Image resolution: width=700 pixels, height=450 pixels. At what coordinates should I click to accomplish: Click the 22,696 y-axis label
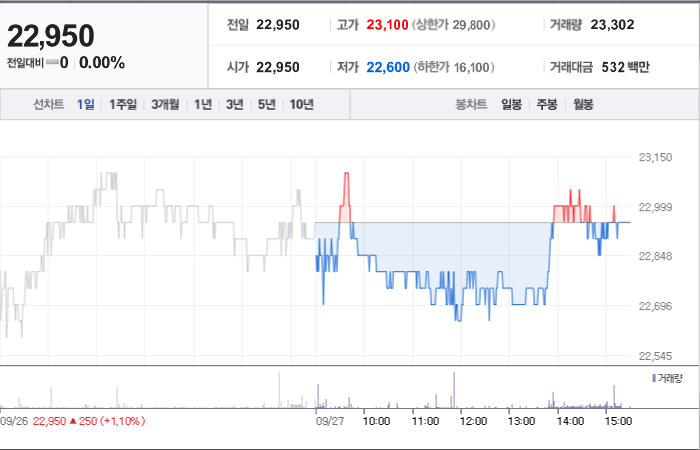coord(655,306)
